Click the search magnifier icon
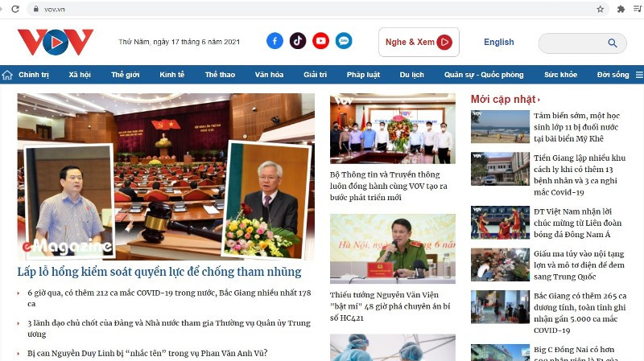Screen dimensions: 644x361 [x=613, y=43]
